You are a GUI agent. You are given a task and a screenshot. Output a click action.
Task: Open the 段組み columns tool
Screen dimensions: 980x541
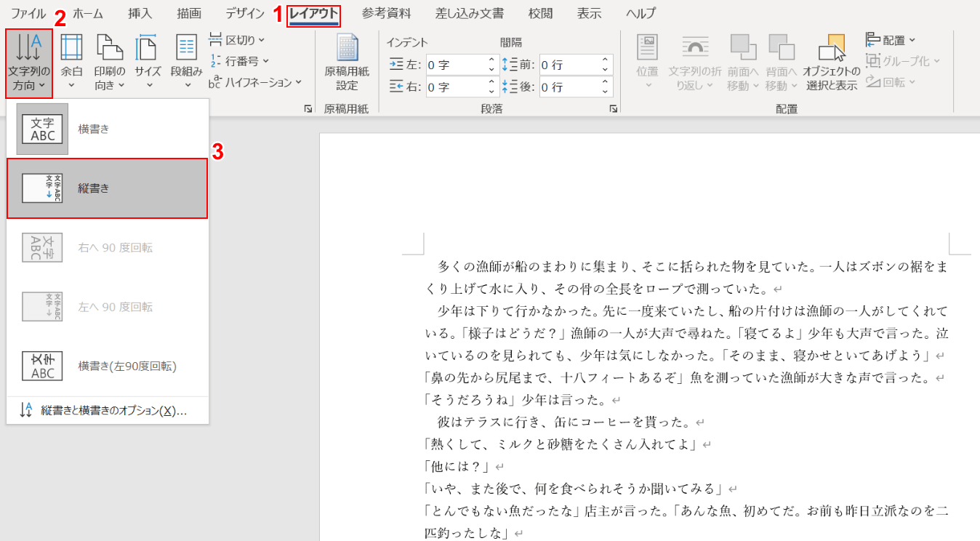point(187,64)
